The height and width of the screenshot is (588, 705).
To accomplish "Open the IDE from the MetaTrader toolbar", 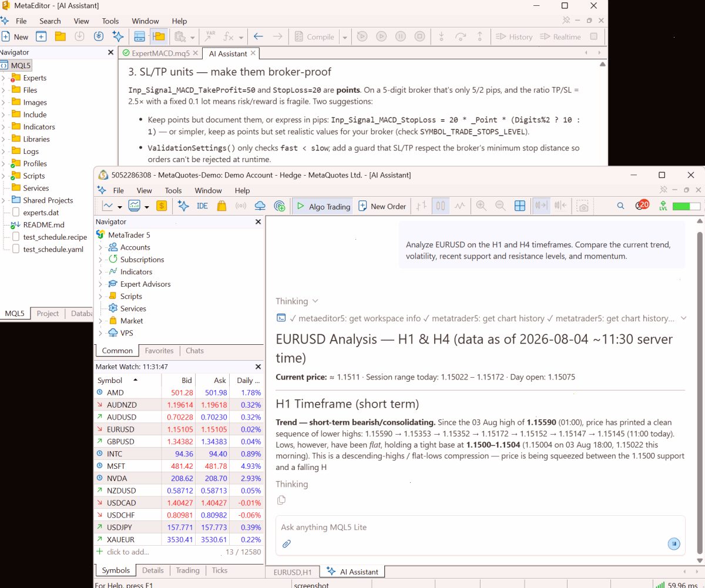I will pyautogui.click(x=202, y=206).
